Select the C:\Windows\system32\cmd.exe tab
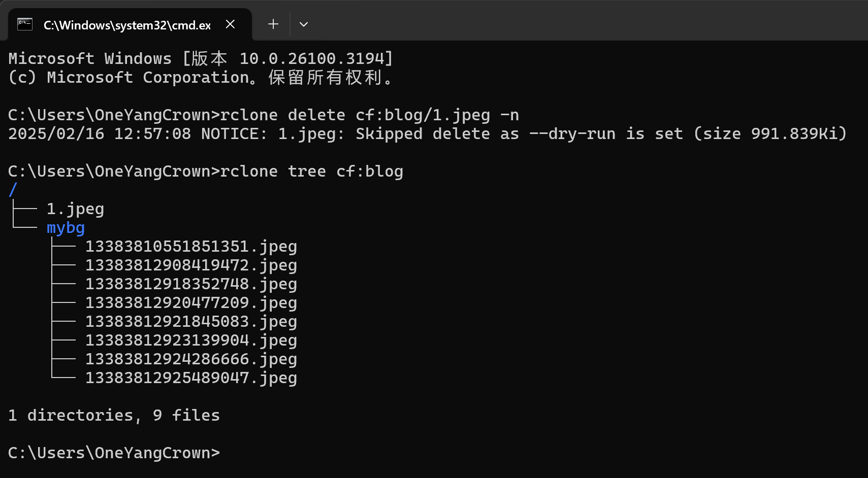Screen dimensions: 868x478 (x=127, y=25)
